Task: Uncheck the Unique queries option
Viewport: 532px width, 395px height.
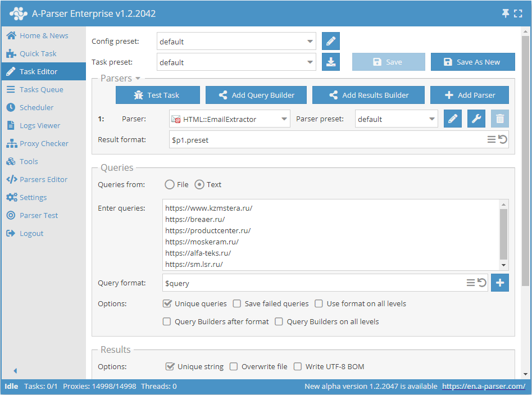Action: [167, 303]
